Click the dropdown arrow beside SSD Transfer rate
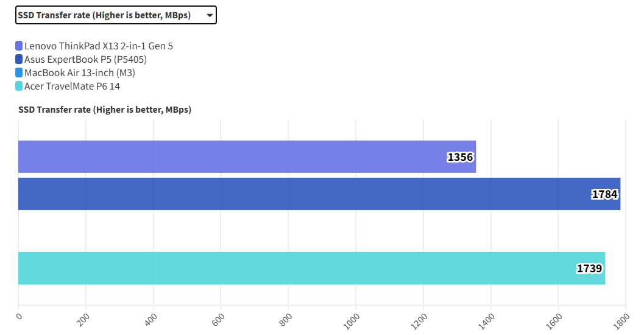Image resolution: width=644 pixels, height=335 pixels. click(210, 16)
